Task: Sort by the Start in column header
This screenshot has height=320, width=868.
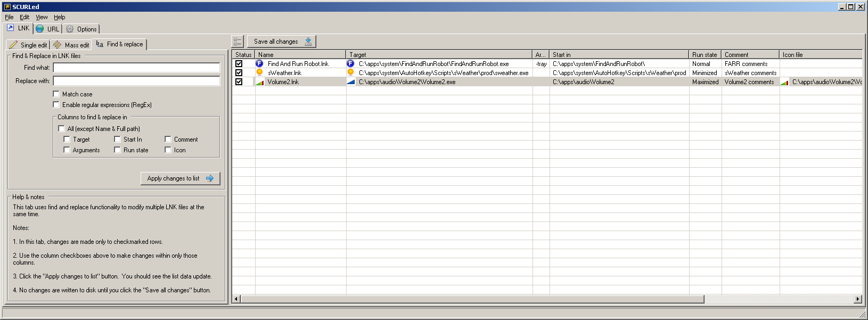Action: pyautogui.click(x=619, y=54)
